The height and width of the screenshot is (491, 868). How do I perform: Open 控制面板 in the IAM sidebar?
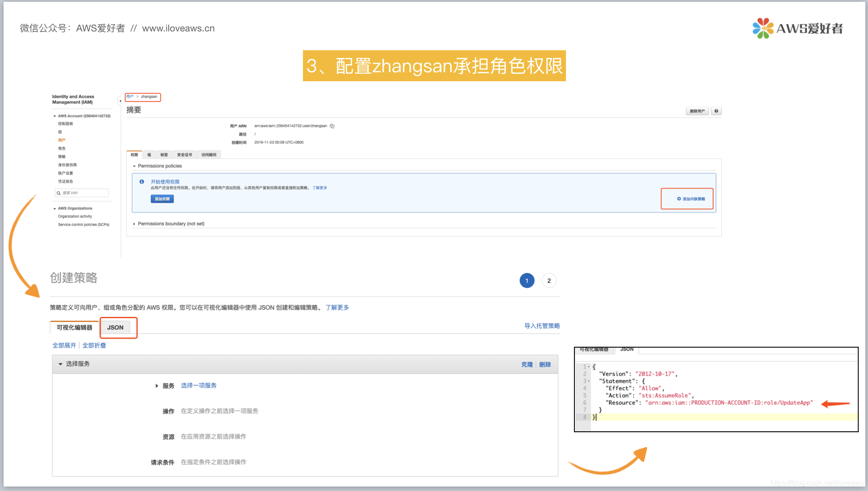[66, 124]
